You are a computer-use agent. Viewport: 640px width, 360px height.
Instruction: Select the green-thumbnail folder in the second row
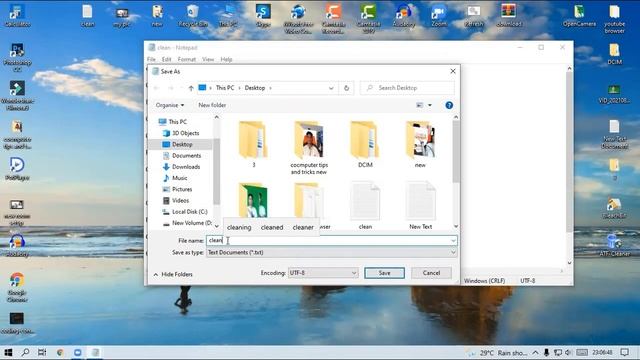coord(253,200)
